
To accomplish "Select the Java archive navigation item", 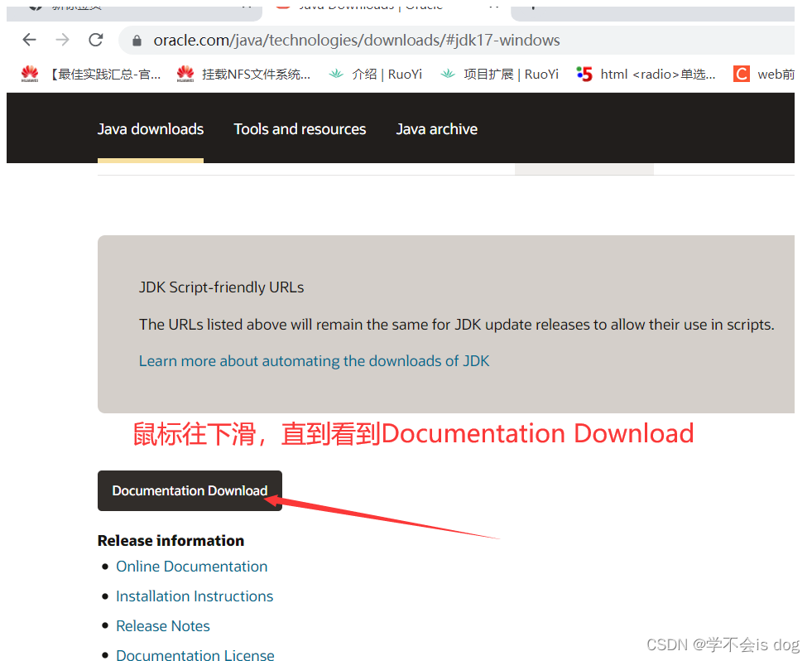I will point(437,128).
